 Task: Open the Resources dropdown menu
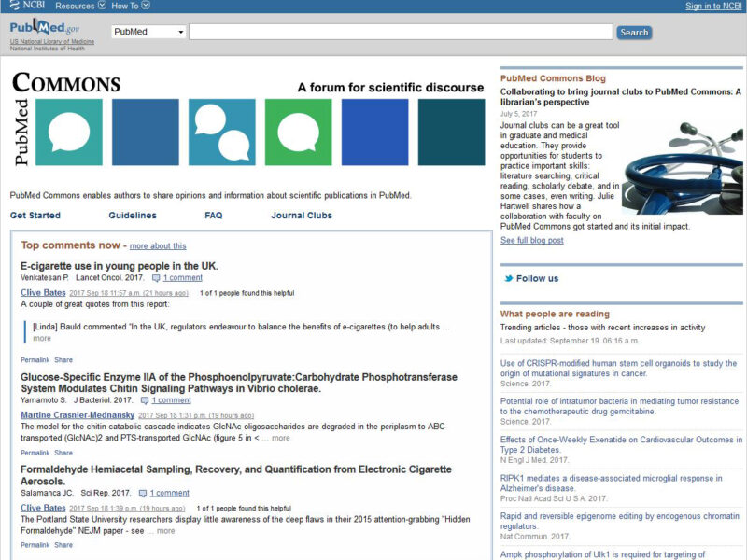click(80, 6)
